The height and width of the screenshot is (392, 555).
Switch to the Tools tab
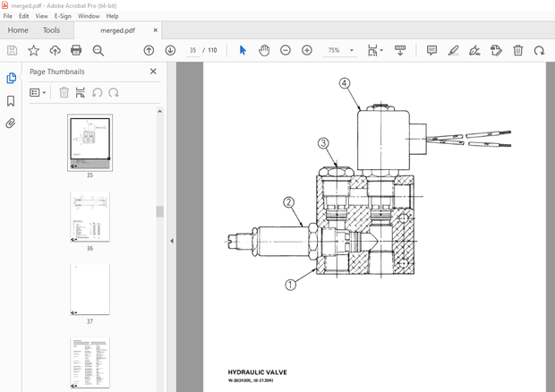tap(52, 30)
